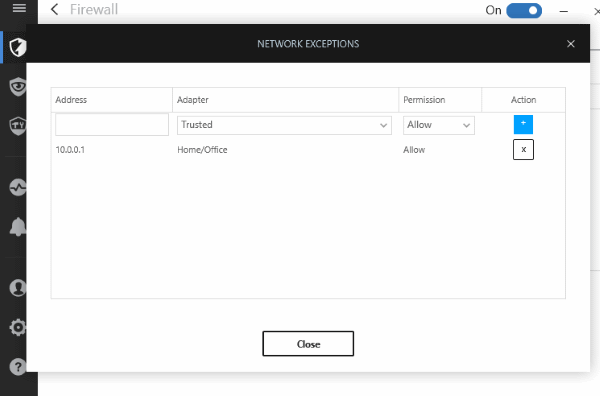
Task: Expand the Allow permission dropdown
Action: point(439,125)
